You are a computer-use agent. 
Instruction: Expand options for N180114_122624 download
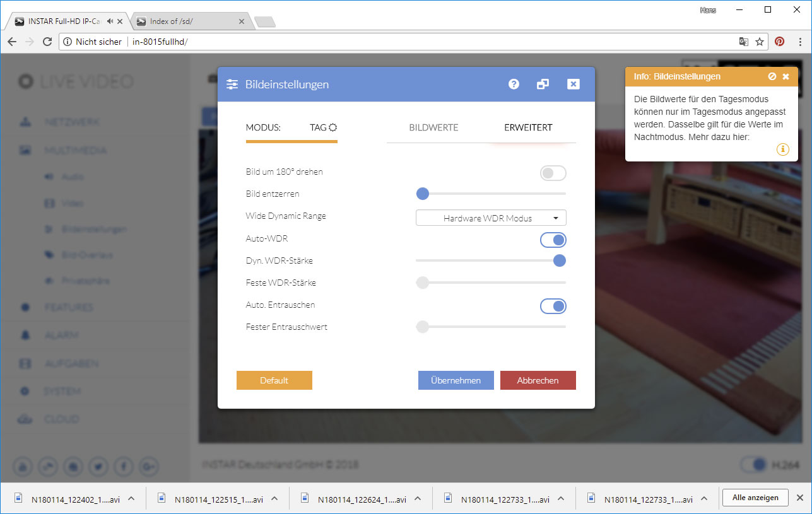[x=418, y=498]
